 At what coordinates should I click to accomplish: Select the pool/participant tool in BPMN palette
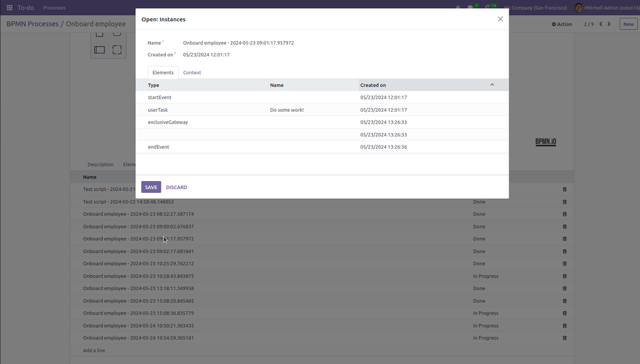(99, 50)
